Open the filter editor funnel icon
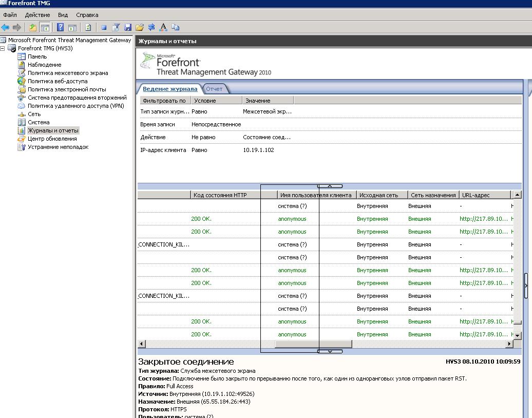The width and height of the screenshot is (532, 418). click(x=116, y=27)
